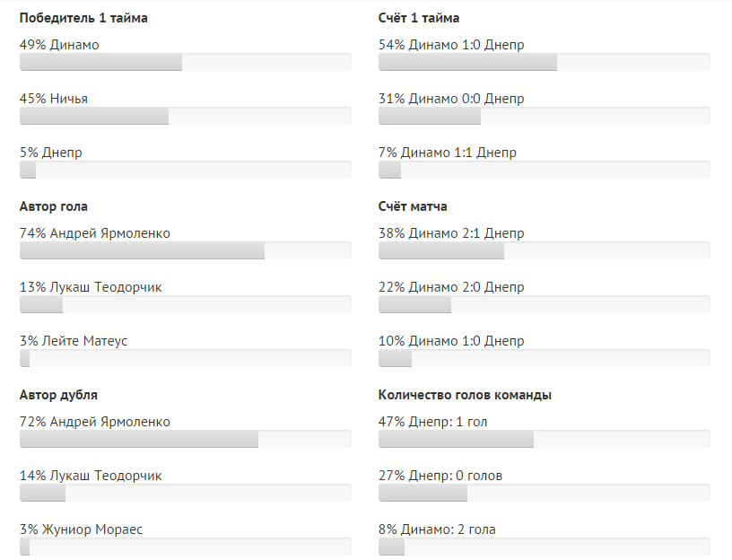Select the 27% Днепр: 0 голов label

[x=440, y=476]
